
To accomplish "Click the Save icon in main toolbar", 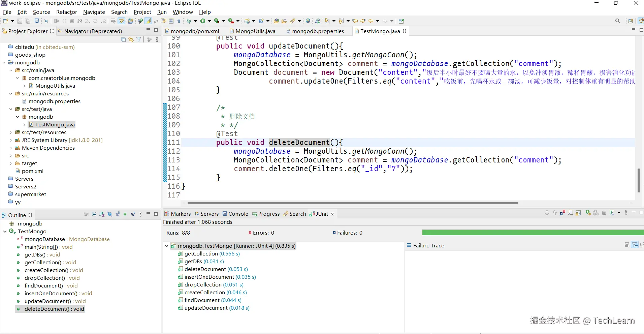I will (x=20, y=21).
